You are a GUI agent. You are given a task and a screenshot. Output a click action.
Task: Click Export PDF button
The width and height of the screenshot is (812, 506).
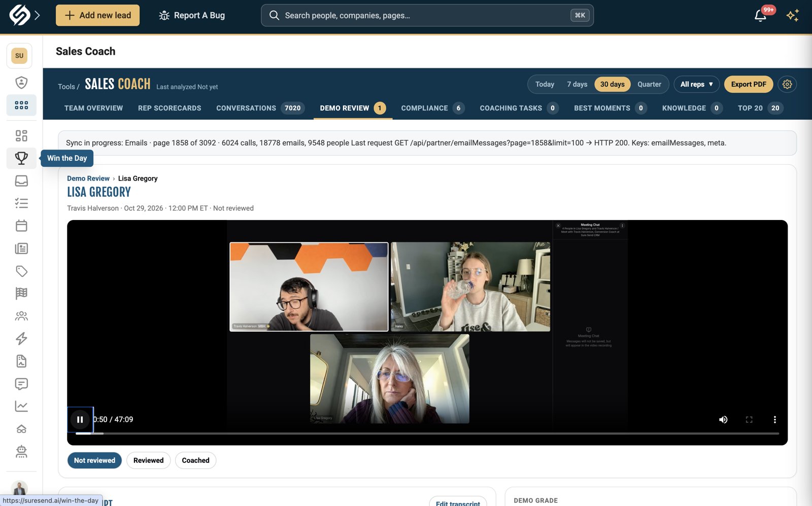point(749,84)
